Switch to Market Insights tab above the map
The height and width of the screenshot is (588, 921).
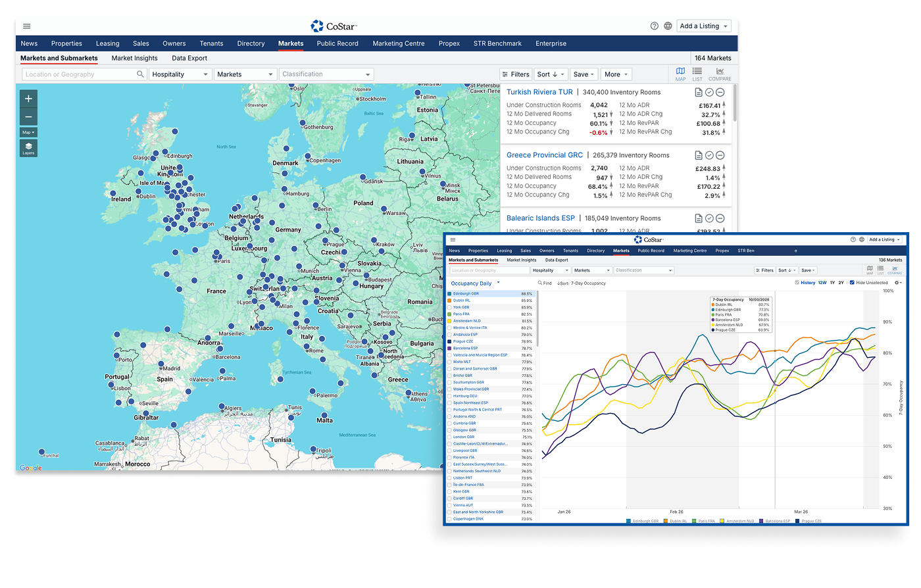(x=134, y=58)
